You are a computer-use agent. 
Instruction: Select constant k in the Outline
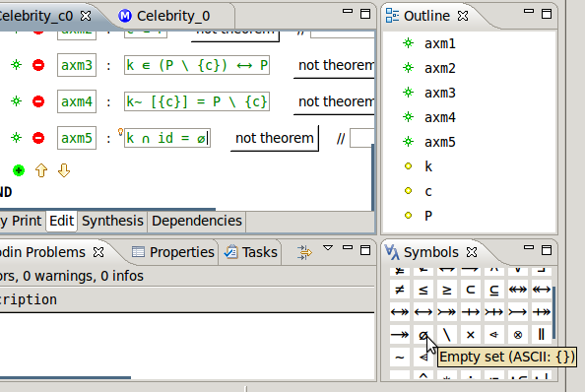(428, 166)
